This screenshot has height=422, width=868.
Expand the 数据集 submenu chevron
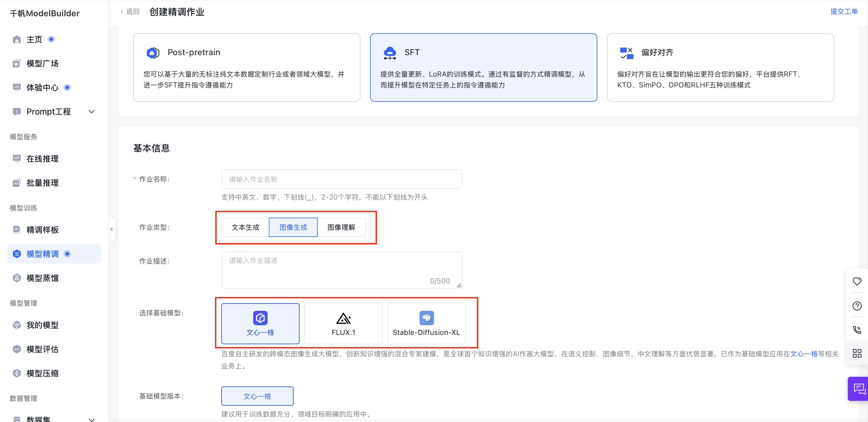tap(91, 419)
